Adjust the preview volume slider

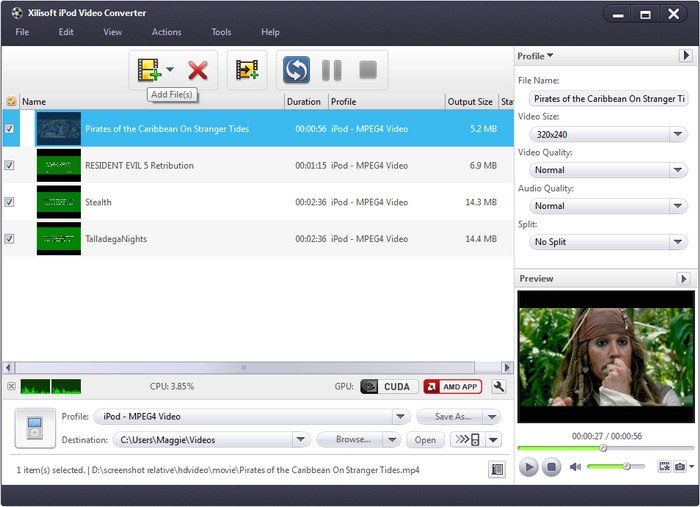tap(617, 466)
